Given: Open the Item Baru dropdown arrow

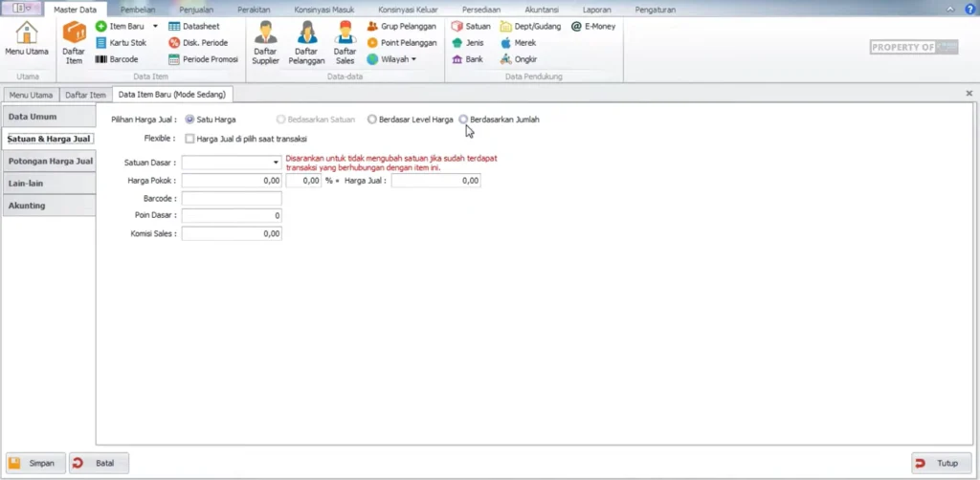Looking at the screenshot, I should click(x=155, y=27).
